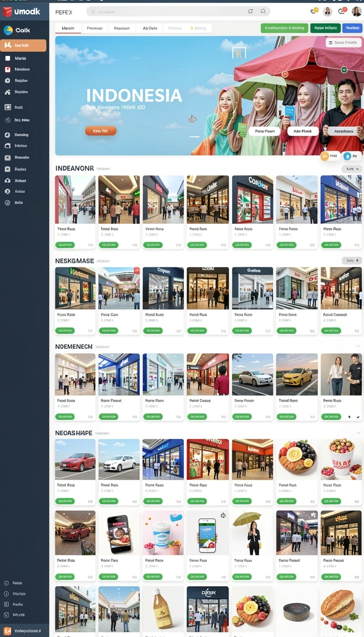The image size is (364, 637).
Task: Open the red car on road thumbnail
Action: click(x=75, y=460)
